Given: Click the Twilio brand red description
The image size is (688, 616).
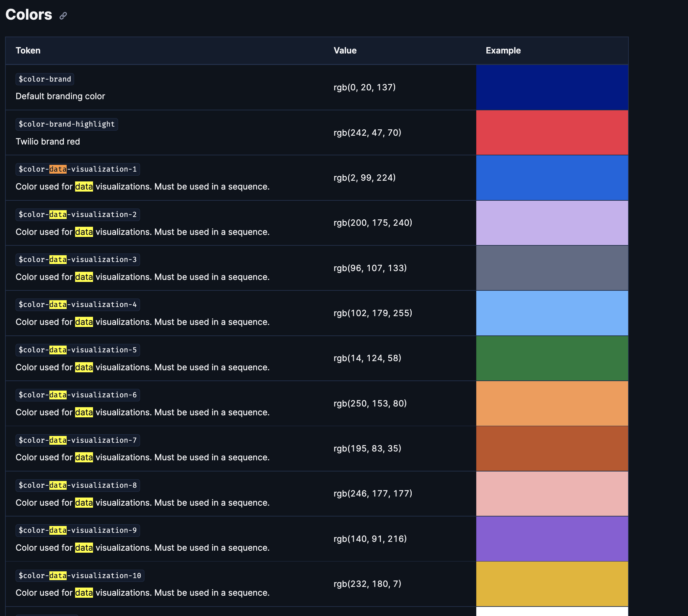Looking at the screenshot, I should (x=48, y=141).
